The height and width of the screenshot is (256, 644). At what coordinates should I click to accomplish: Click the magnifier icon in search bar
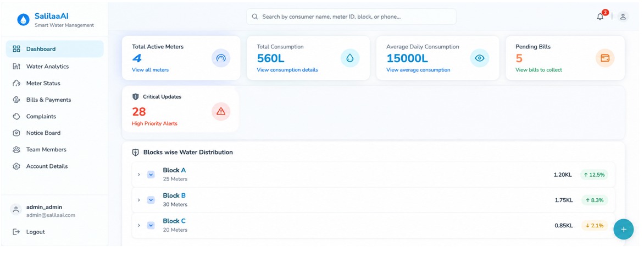coord(254,17)
